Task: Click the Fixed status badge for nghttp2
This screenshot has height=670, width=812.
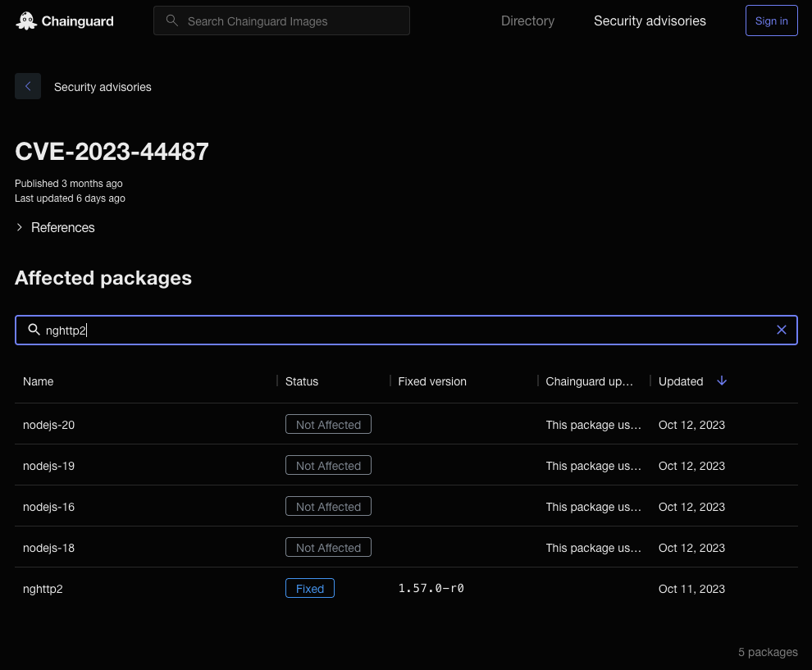Action: click(x=309, y=588)
